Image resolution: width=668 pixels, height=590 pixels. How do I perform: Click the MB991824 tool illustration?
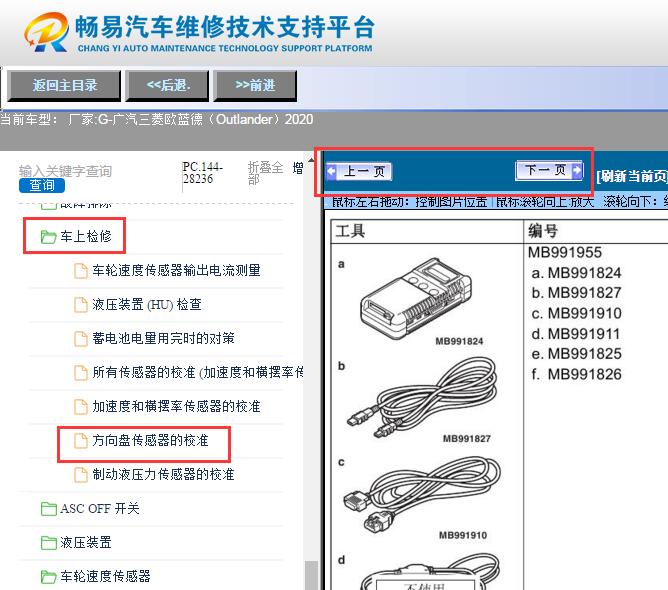418,301
